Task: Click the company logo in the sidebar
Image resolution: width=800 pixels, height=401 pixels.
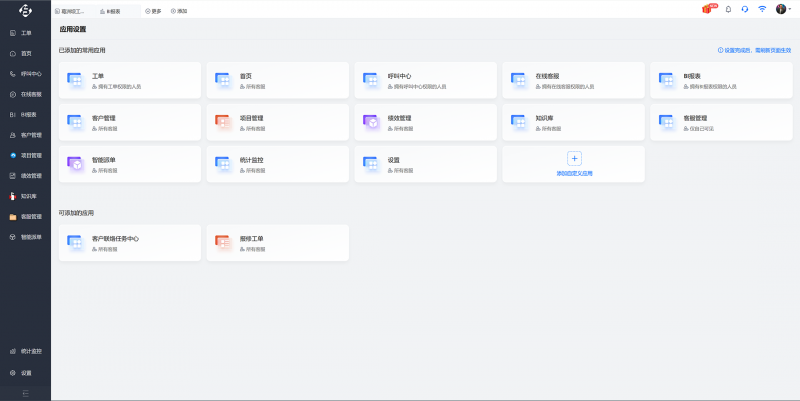Action: tap(25, 11)
